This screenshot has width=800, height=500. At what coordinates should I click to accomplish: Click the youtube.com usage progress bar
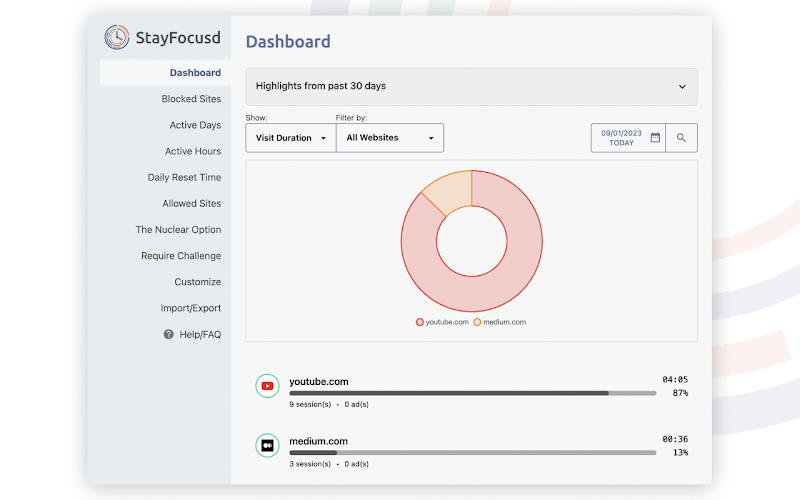(x=472, y=393)
